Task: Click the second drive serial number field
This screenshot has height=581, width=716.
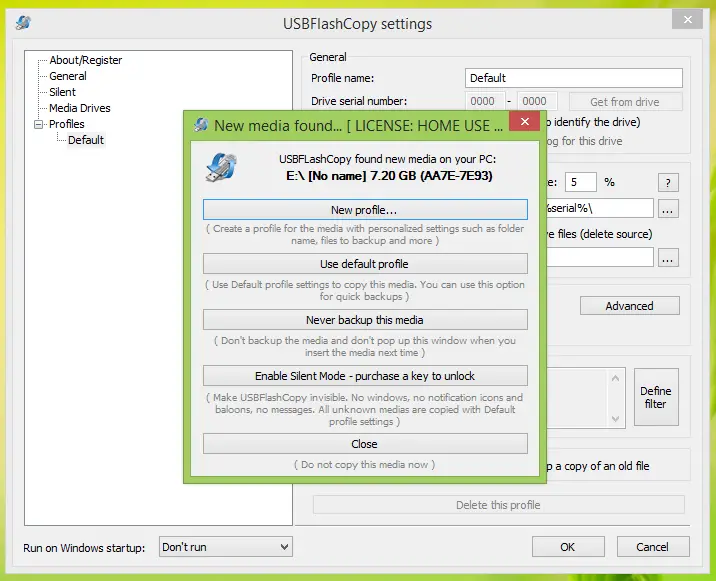Action: click(537, 101)
